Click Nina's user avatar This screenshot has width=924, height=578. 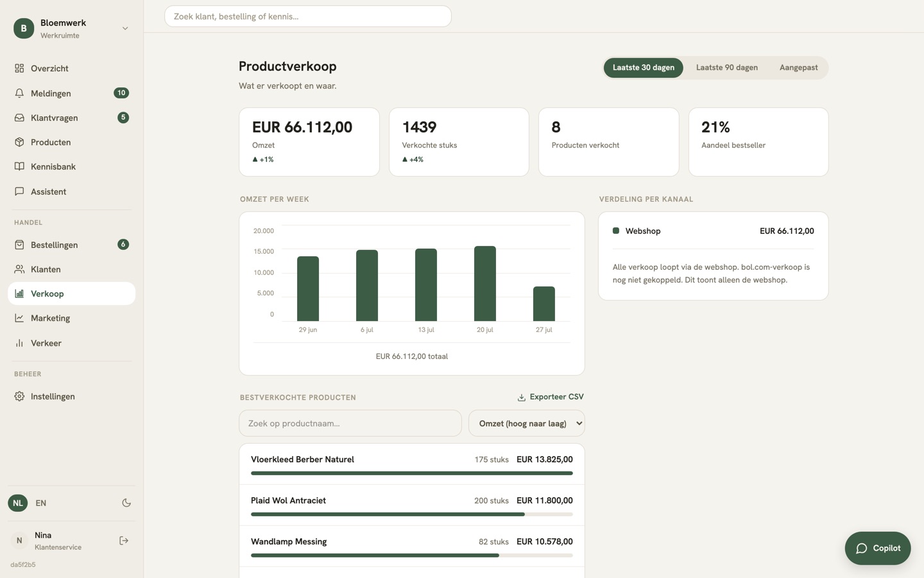tap(19, 541)
